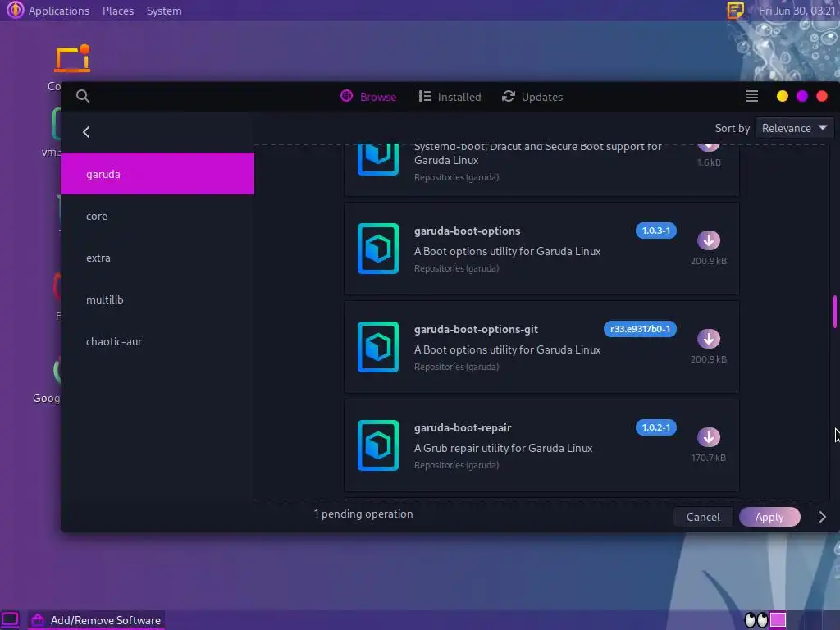Switch to the Updates tab
Image resolution: width=840 pixels, height=630 pixels.
(x=532, y=97)
